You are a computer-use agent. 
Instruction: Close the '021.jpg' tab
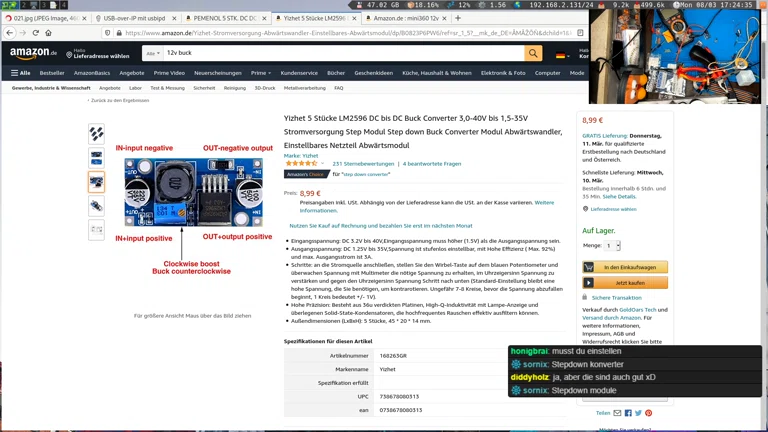(x=84, y=18)
